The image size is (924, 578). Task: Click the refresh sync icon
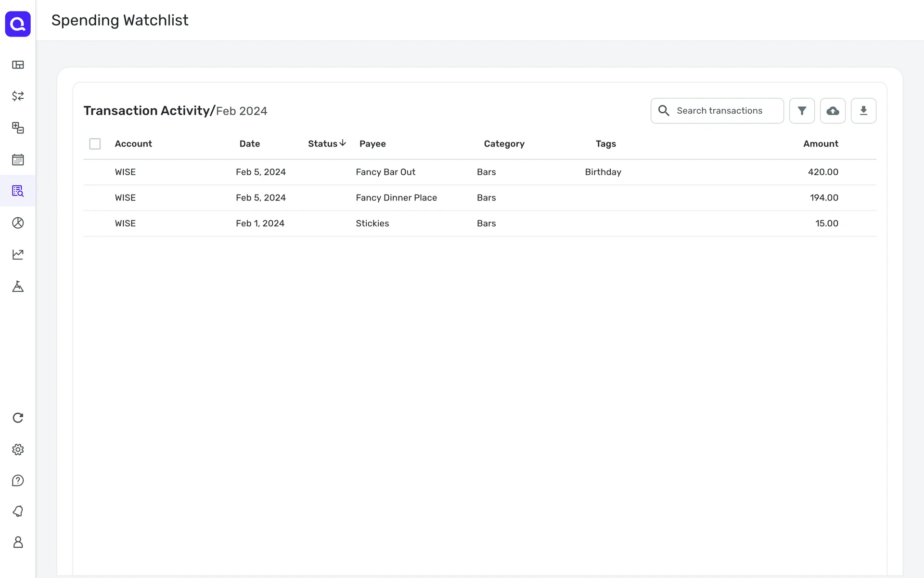[x=18, y=418]
